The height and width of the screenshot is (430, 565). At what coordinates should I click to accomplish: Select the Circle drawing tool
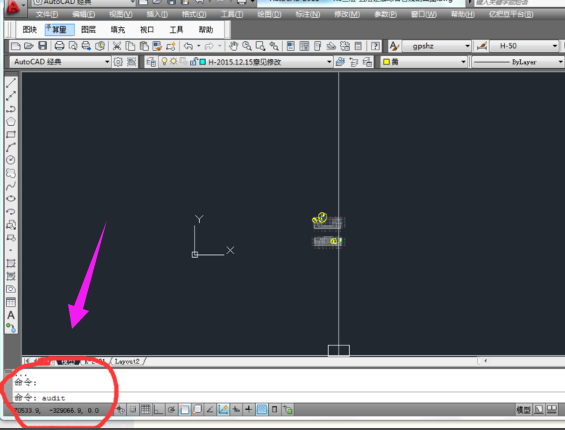click(x=11, y=160)
